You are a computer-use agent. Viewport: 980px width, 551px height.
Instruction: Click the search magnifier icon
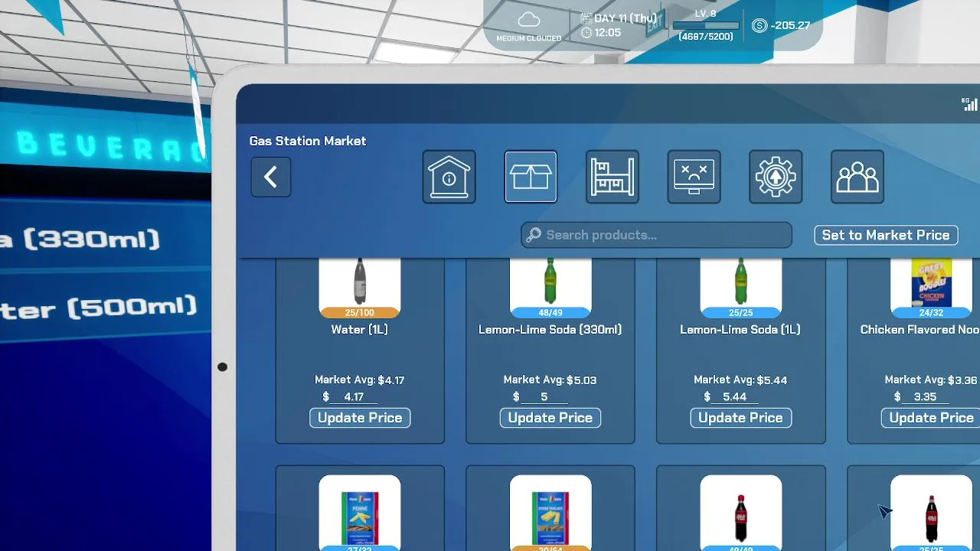534,235
